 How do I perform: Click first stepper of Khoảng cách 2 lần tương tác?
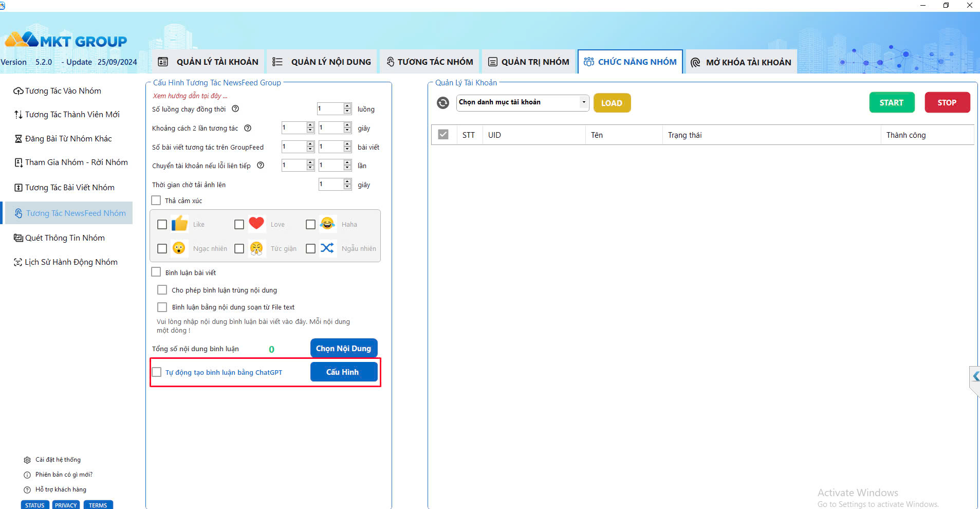[x=310, y=128]
